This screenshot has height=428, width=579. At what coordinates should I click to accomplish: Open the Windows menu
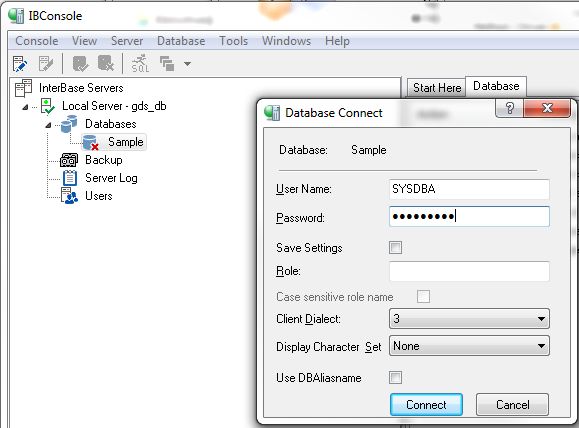tap(286, 41)
